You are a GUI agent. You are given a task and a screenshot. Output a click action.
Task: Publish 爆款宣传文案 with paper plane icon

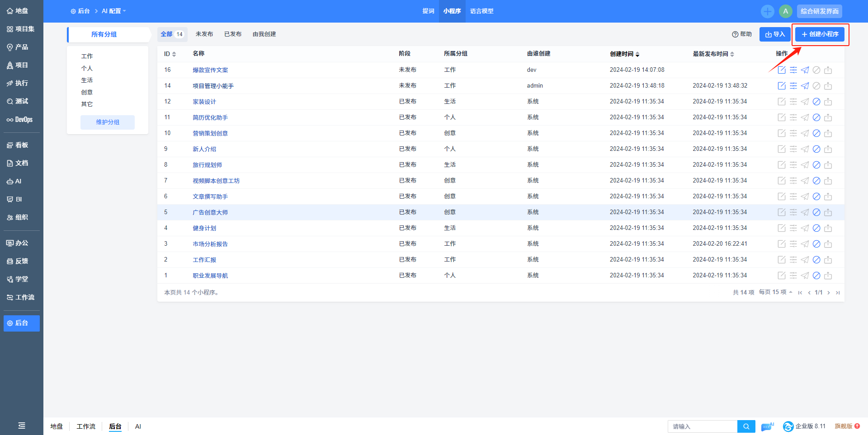pyautogui.click(x=805, y=70)
